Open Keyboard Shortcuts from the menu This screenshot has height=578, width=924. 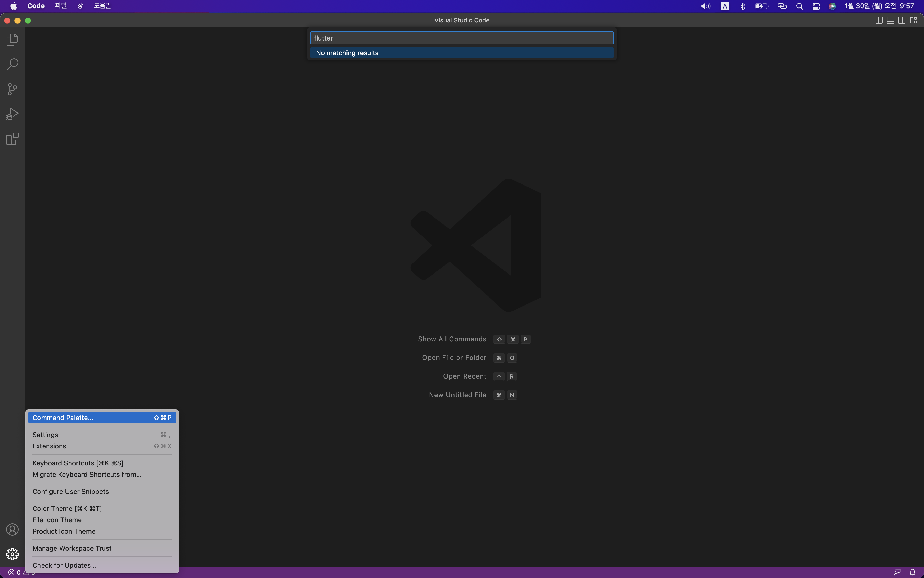tap(102, 463)
